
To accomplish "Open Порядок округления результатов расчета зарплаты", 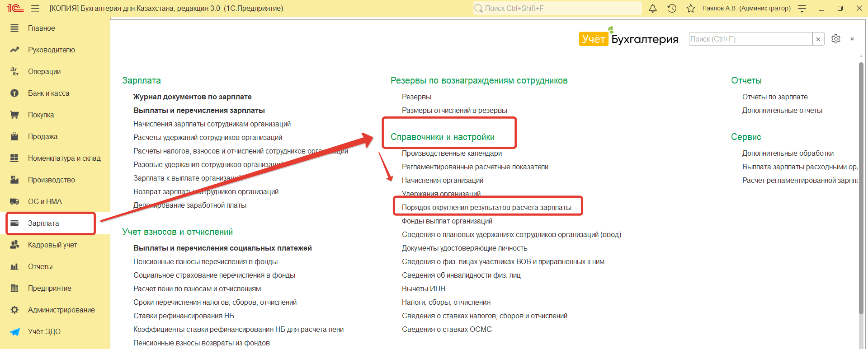I will pyautogui.click(x=486, y=207).
